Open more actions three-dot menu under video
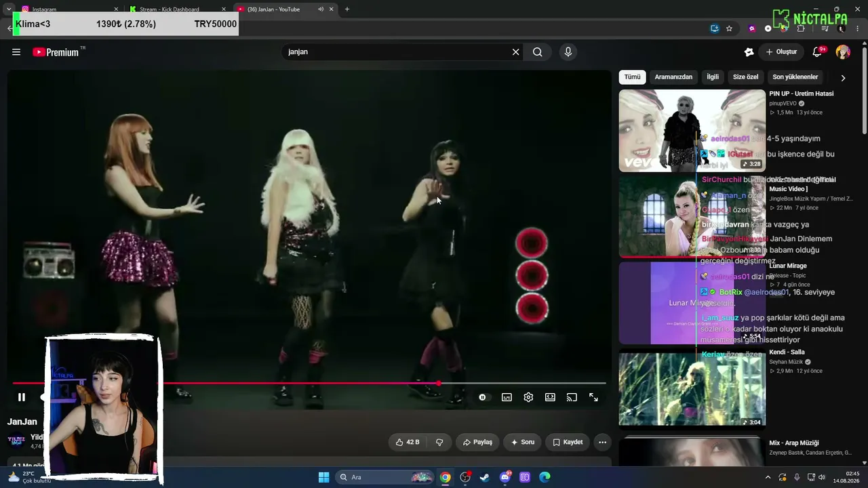The image size is (868, 488). point(602,443)
